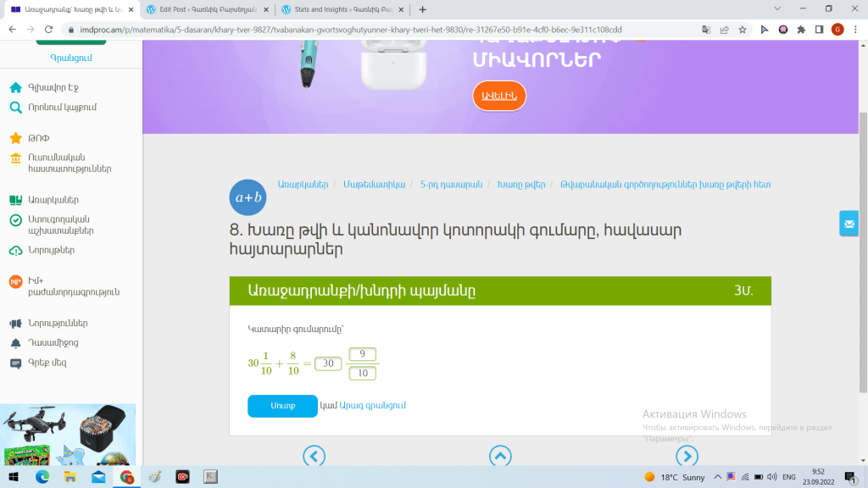Open the Մաթեմատիկա breadcrumb link

click(376, 184)
